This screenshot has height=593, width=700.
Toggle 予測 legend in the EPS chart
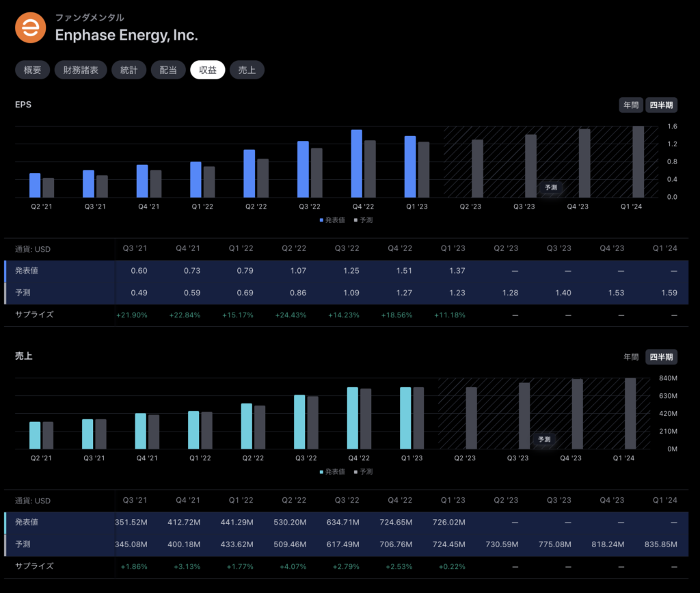363,220
